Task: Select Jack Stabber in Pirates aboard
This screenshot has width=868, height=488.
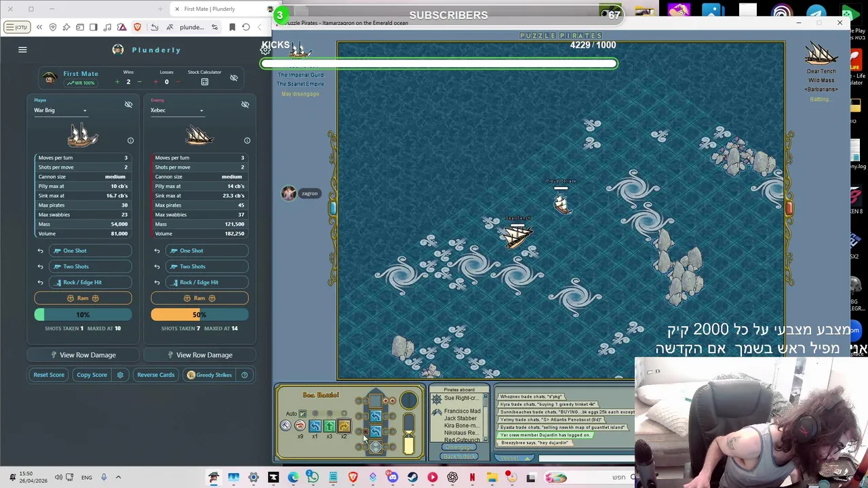Action: [x=460, y=418]
